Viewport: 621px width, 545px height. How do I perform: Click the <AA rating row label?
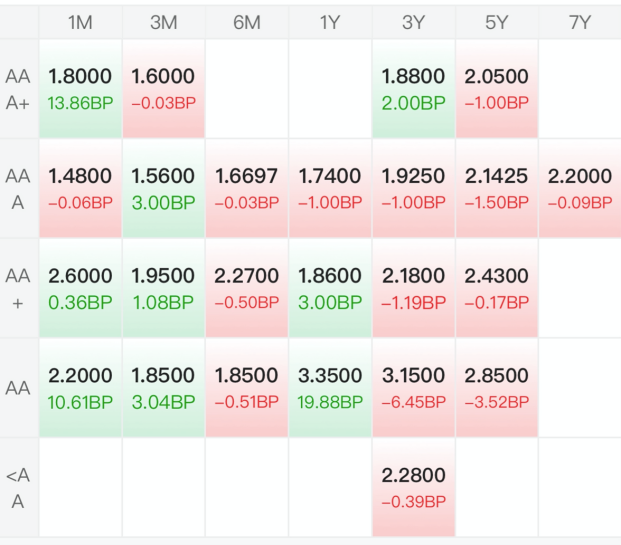click(x=18, y=488)
